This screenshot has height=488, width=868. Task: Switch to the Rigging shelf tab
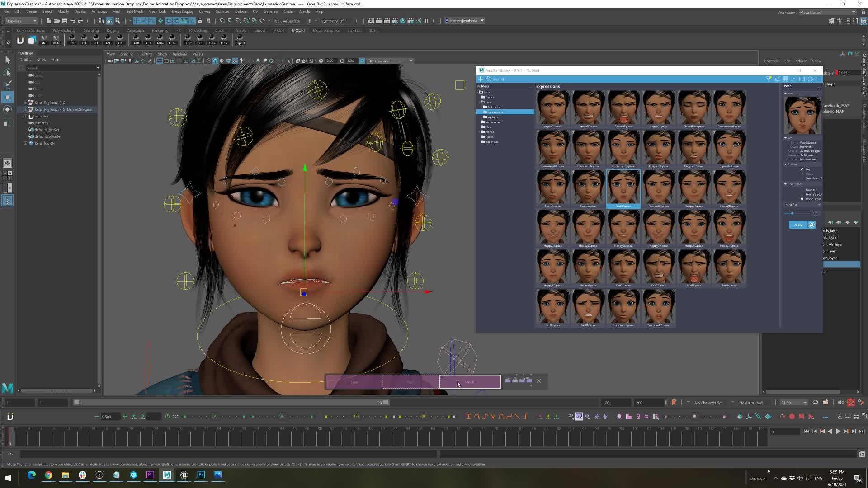click(x=113, y=30)
